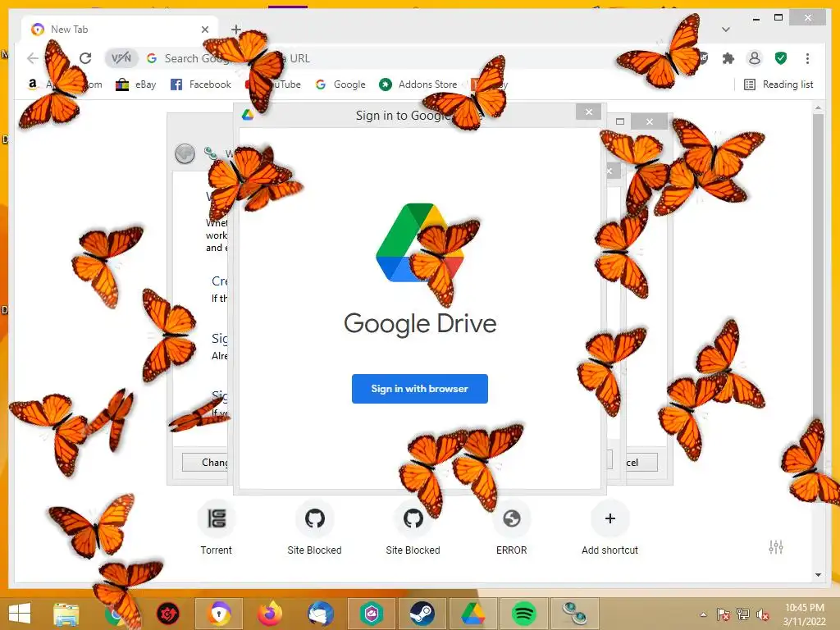Open the three-dot browser menu
The width and height of the screenshot is (840, 630).
click(807, 58)
